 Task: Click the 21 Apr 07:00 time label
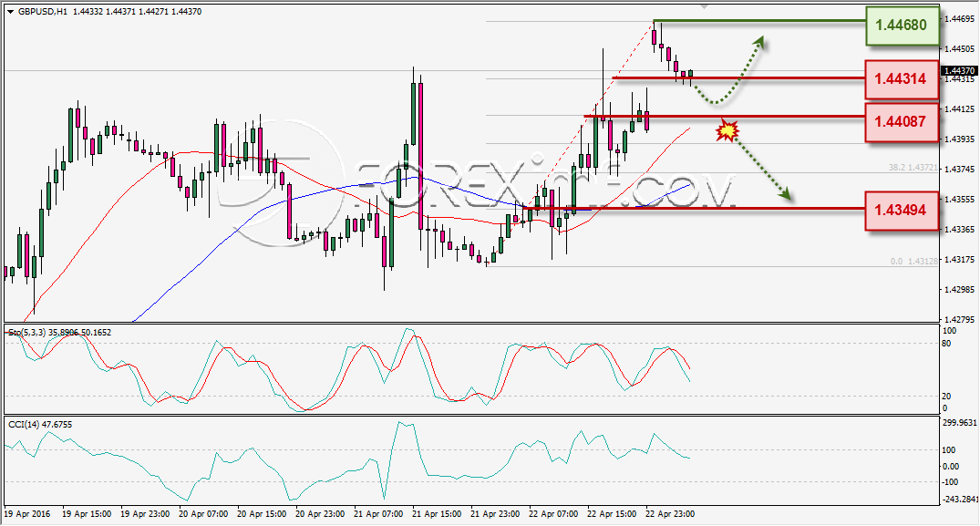[x=378, y=513]
